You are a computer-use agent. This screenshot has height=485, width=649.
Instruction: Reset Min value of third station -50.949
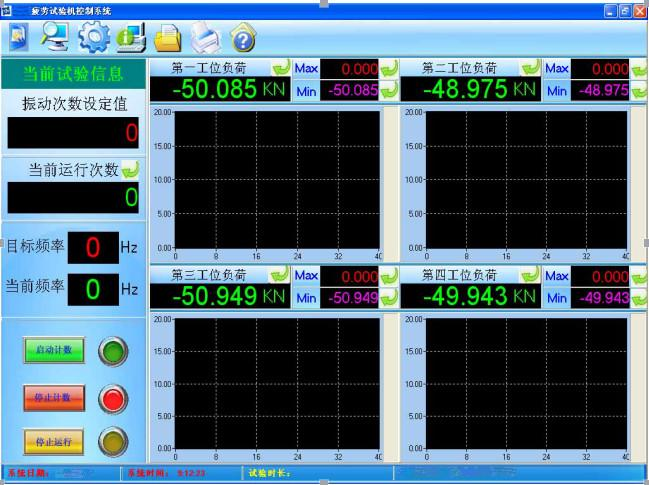(389, 298)
